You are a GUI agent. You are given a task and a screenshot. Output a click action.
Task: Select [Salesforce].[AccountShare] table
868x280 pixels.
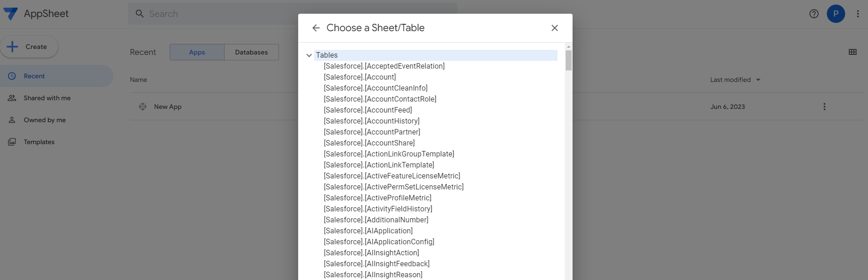click(x=370, y=143)
